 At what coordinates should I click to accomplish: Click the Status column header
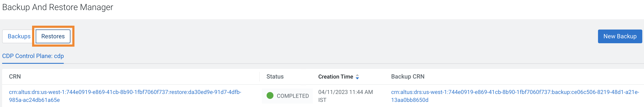[275, 77]
